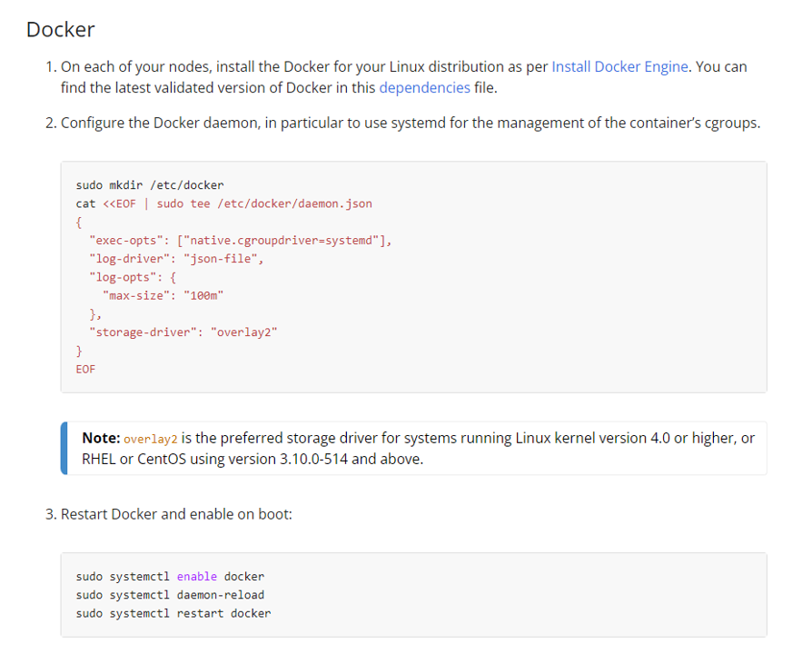Click the second code block background
812x654 pixels.
coord(545,595)
